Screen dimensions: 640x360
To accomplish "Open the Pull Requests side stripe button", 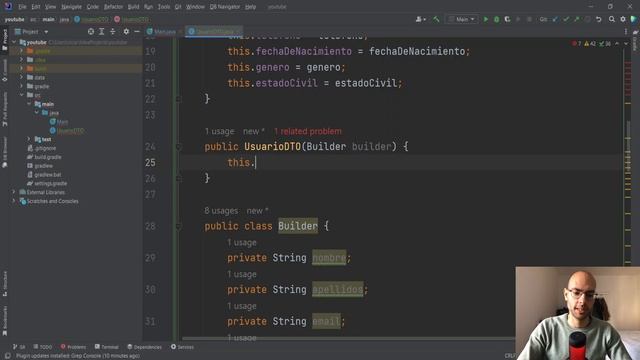I will [x=5, y=109].
